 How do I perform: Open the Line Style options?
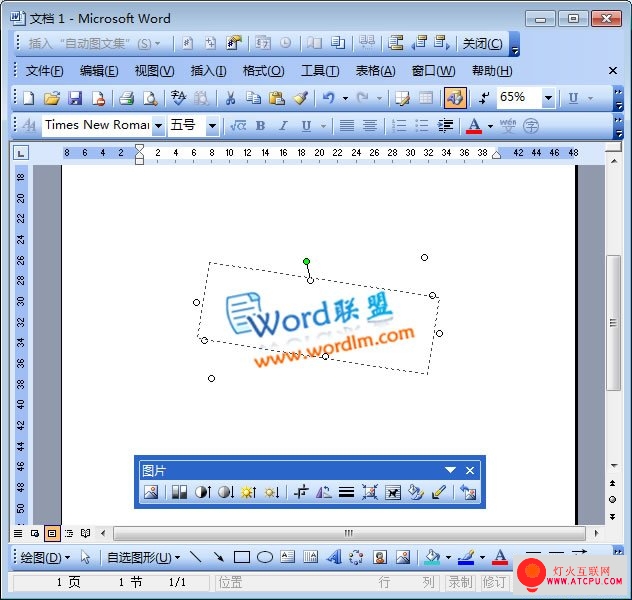pyautogui.click(x=346, y=492)
